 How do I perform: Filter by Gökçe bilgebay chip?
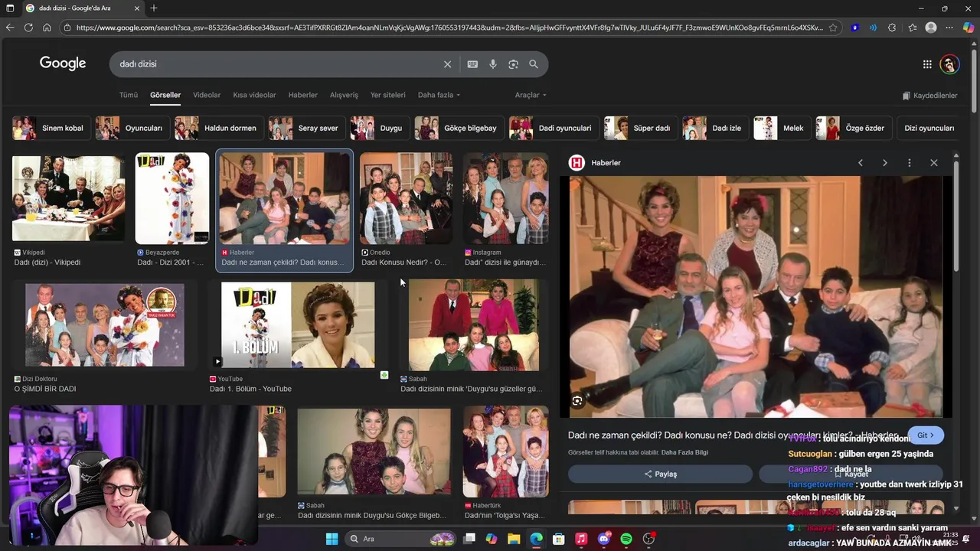click(x=460, y=128)
